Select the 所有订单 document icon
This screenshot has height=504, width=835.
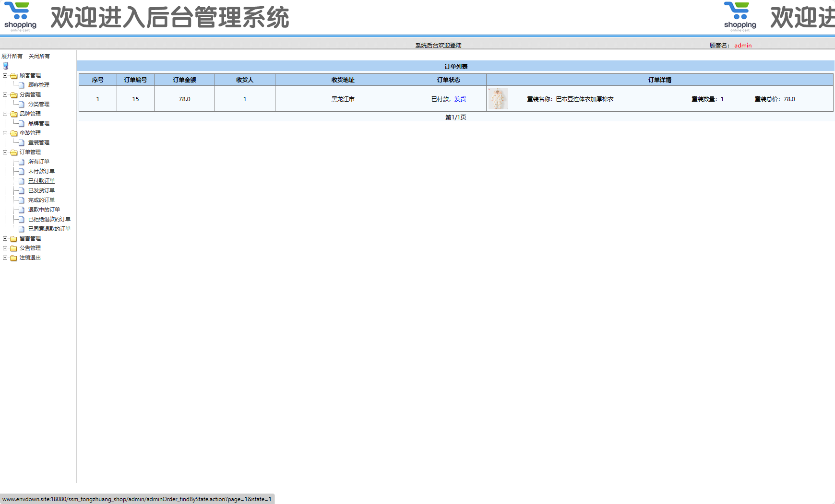(22, 162)
